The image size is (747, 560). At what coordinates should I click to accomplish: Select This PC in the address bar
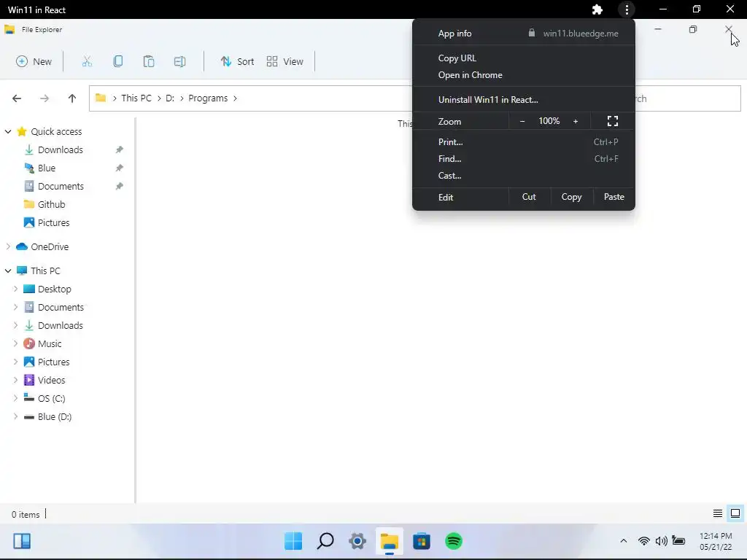tap(136, 98)
